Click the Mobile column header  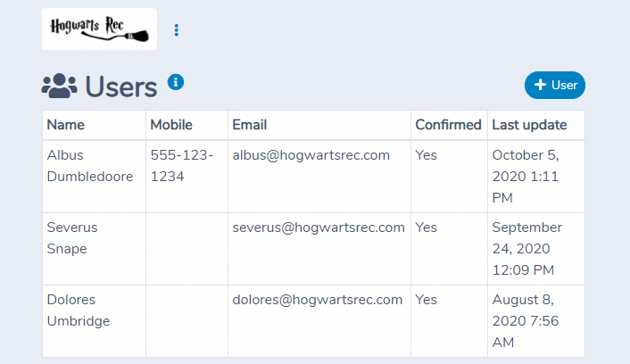pos(171,125)
